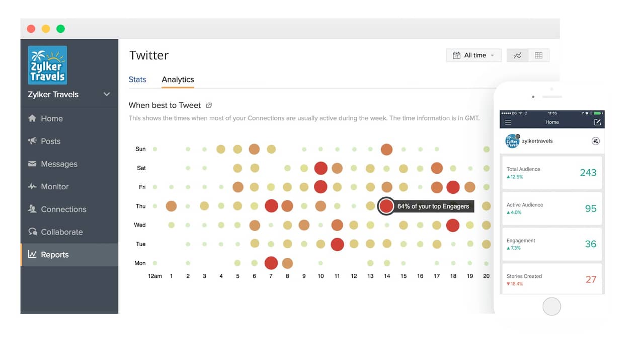Open the When best to Tweet link icon
Viewport: 644px width, 360px height.
pyautogui.click(x=210, y=105)
